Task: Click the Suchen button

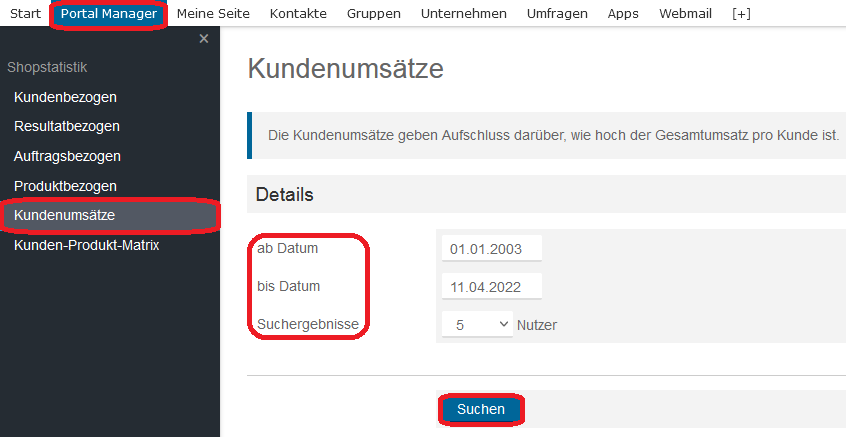Action: (481, 409)
